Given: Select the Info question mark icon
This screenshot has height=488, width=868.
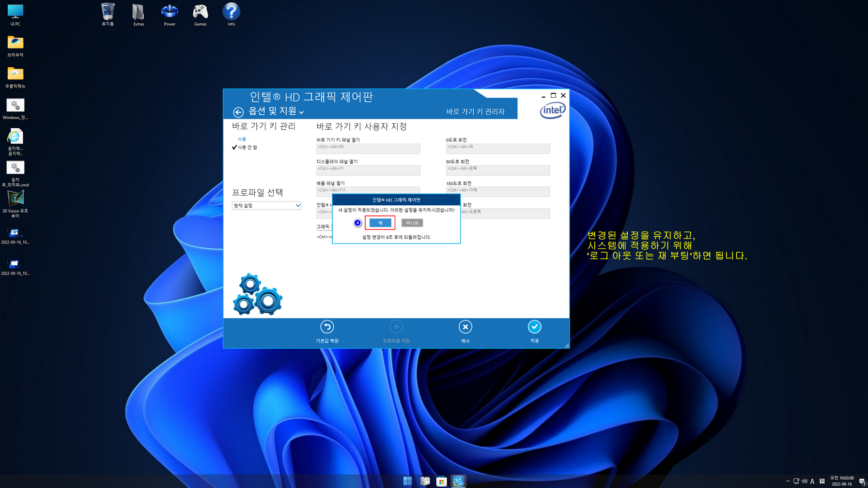Looking at the screenshot, I should click(x=232, y=15).
